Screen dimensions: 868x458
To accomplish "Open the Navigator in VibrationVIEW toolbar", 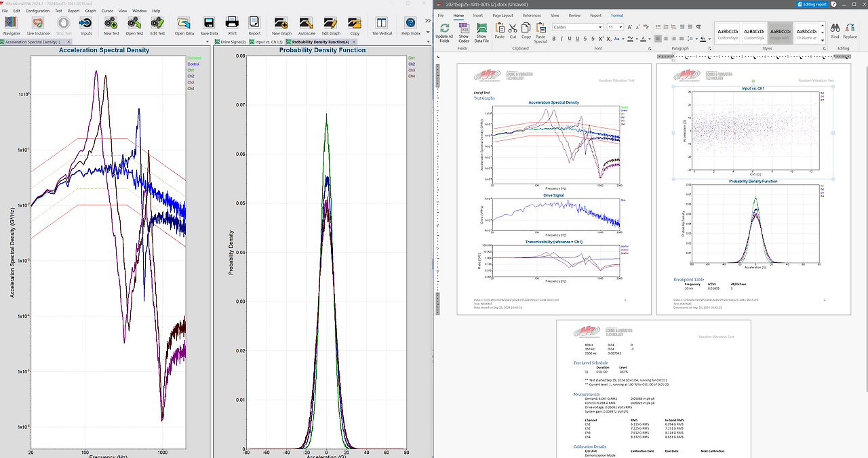I will (12, 26).
